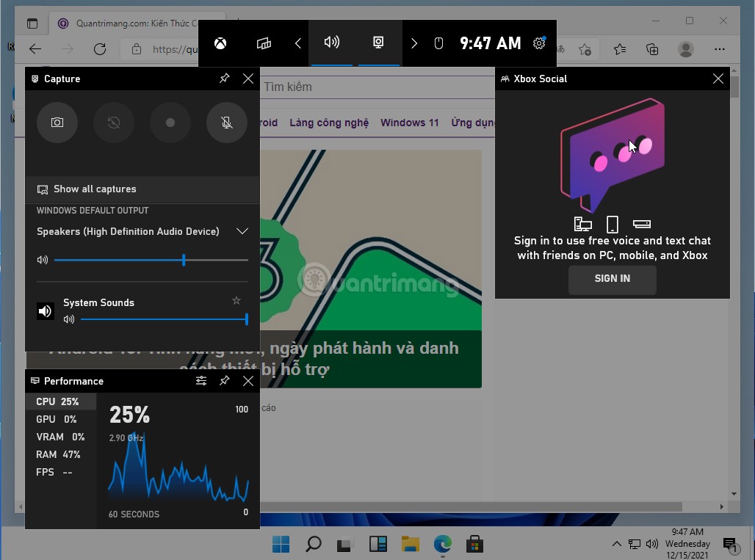Mute Windows default output speaker icon

pyautogui.click(x=43, y=260)
